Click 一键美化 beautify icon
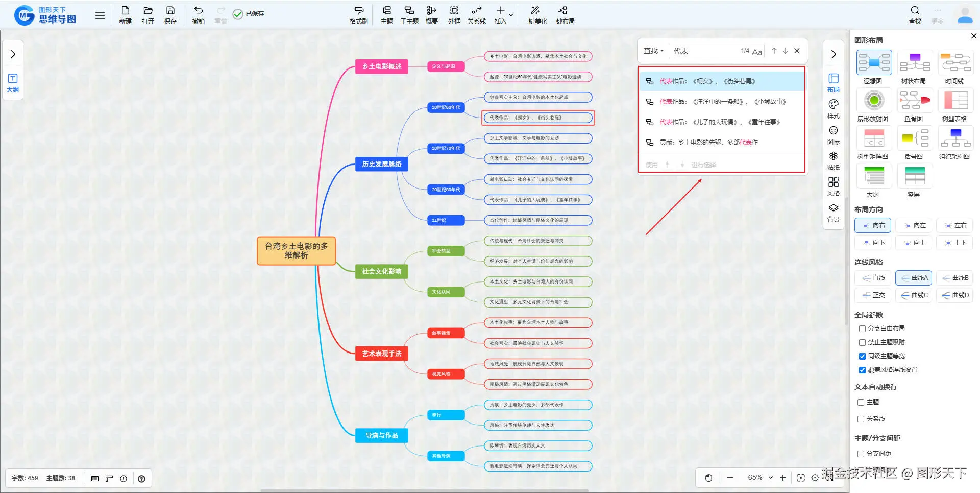Screen dimensions: 980x493 [535, 15]
